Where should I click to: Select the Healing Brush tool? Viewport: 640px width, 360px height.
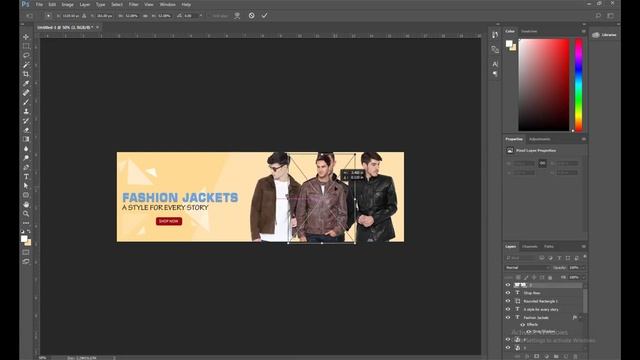coord(26,93)
